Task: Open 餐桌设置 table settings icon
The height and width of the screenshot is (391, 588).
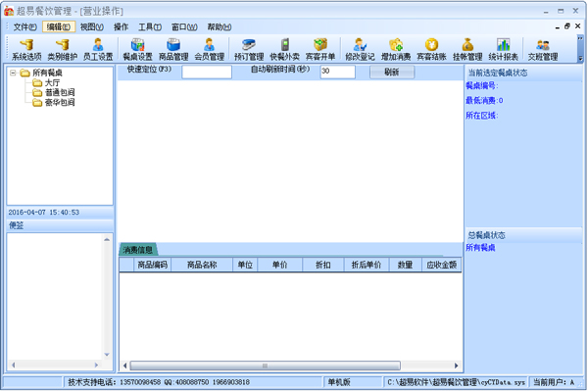Action: click(x=137, y=49)
